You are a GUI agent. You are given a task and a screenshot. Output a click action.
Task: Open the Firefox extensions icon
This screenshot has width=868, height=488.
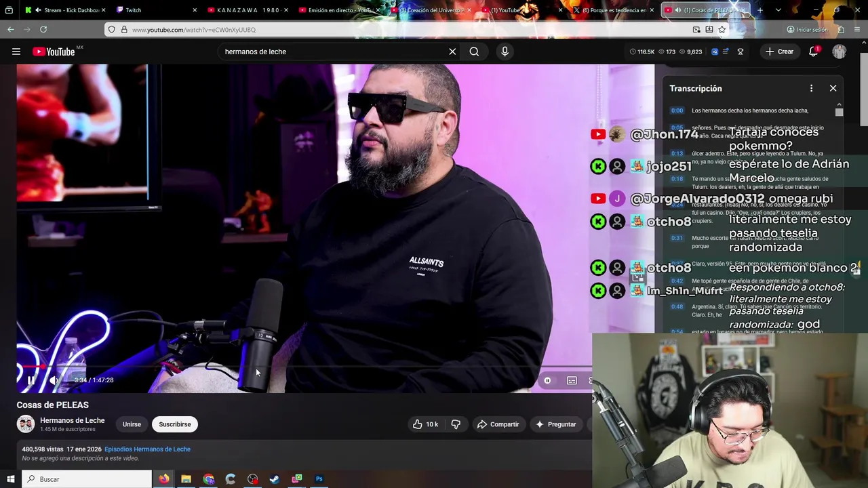click(x=841, y=30)
